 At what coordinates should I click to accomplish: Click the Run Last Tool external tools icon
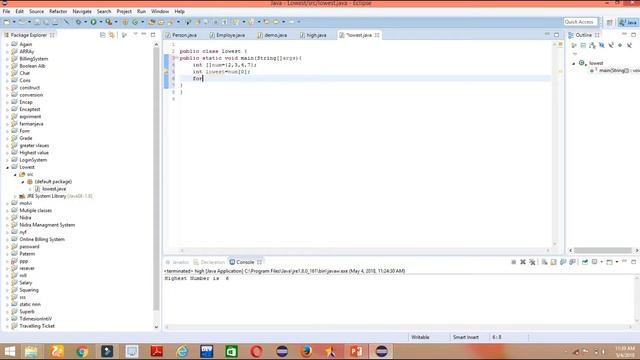pos(109,22)
